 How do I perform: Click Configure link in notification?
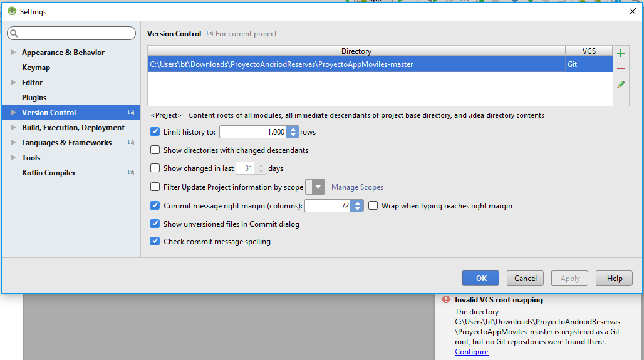[472, 352]
